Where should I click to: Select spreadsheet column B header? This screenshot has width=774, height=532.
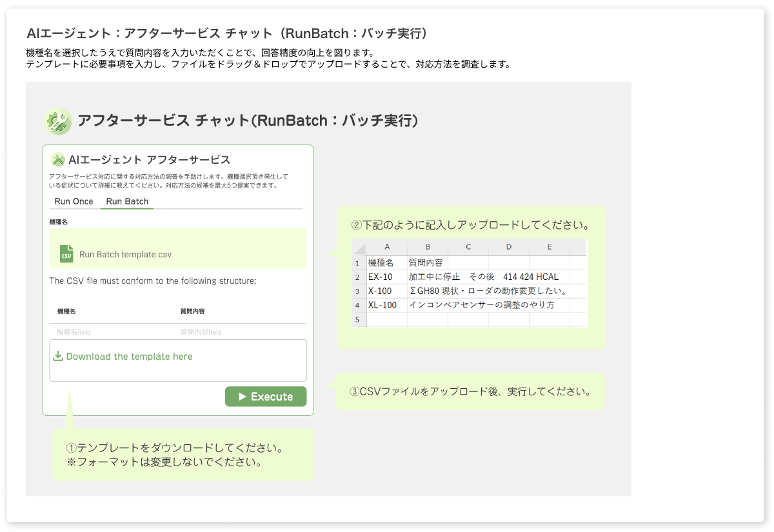coord(428,247)
